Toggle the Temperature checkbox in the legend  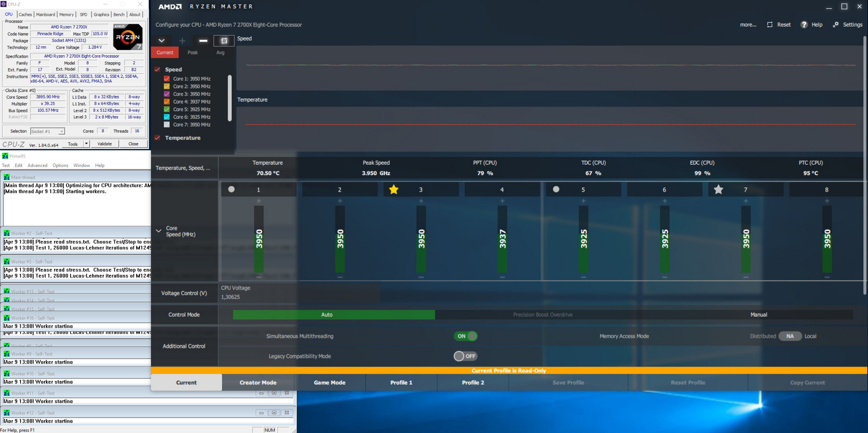(x=157, y=138)
